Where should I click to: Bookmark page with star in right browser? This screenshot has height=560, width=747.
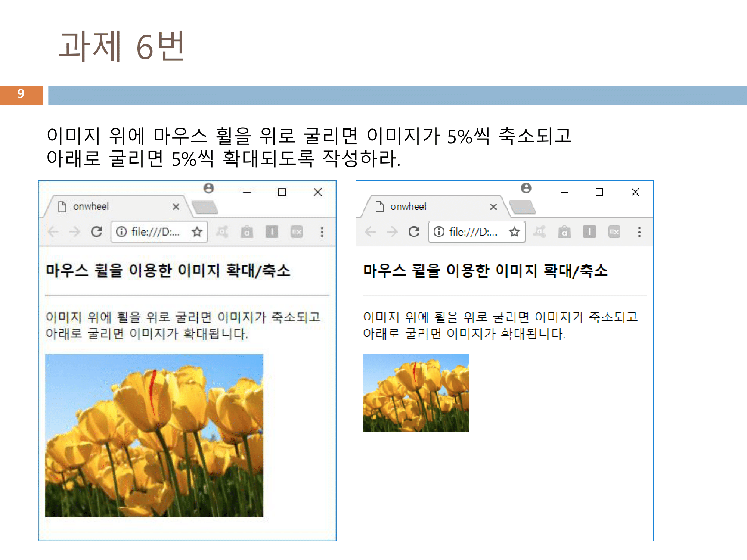pos(514,232)
